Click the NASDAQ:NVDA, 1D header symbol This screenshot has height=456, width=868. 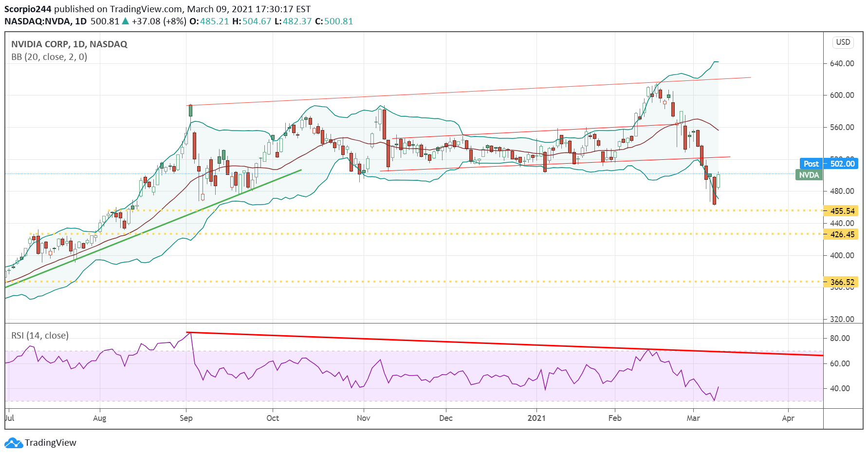(x=45, y=21)
